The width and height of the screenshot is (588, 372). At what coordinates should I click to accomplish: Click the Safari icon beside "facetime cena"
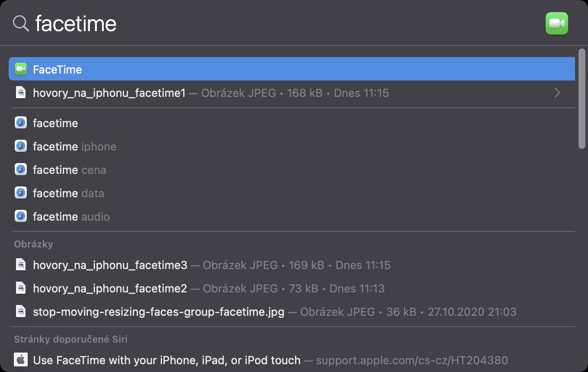[x=21, y=170]
